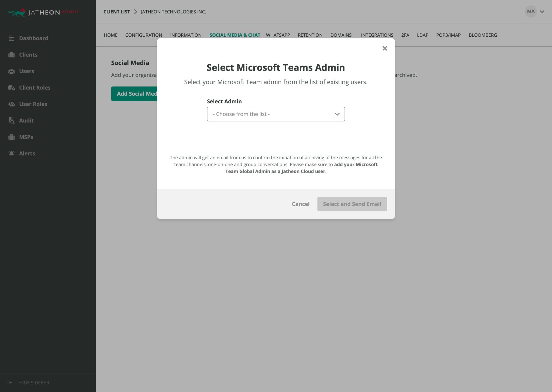Click the User Roles icon
552x392 pixels.
tap(11, 104)
